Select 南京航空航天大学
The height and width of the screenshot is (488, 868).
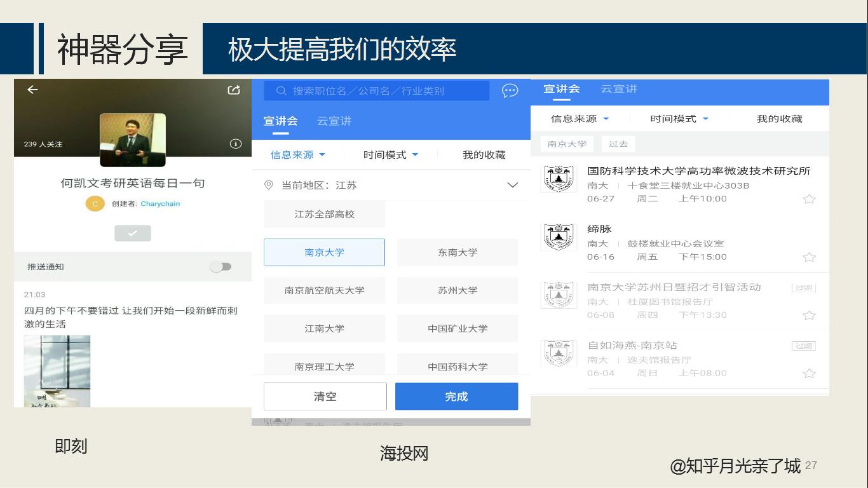click(324, 290)
